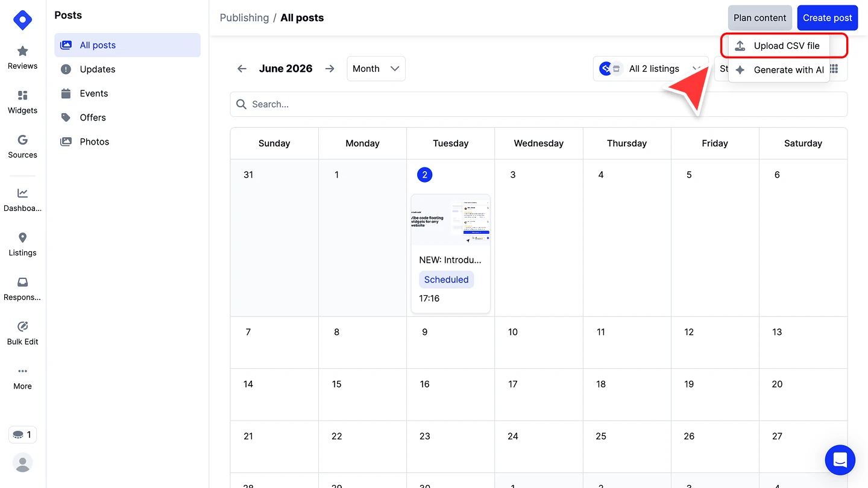Click the Plan content button

click(759, 17)
